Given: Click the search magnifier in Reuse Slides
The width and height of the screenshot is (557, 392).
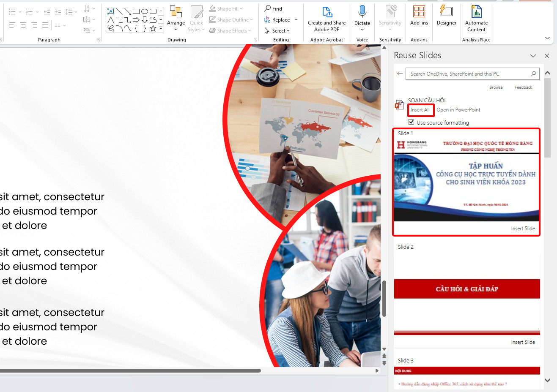Looking at the screenshot, I should tap(533, 73).
